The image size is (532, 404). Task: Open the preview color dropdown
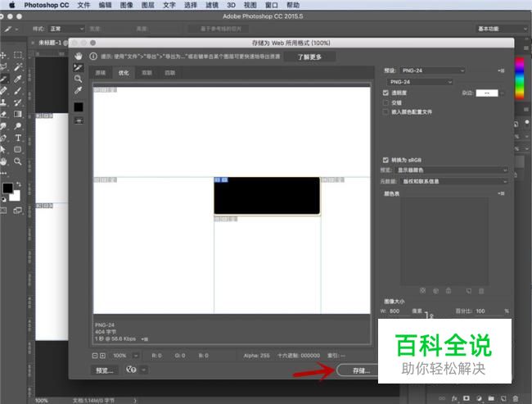pos(452,170)
